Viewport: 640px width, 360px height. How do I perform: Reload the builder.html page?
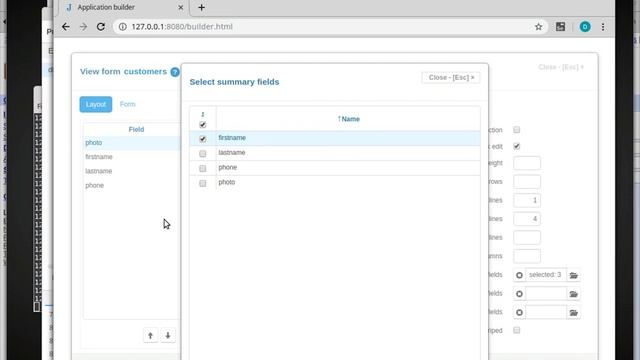[x=101, y=27]
